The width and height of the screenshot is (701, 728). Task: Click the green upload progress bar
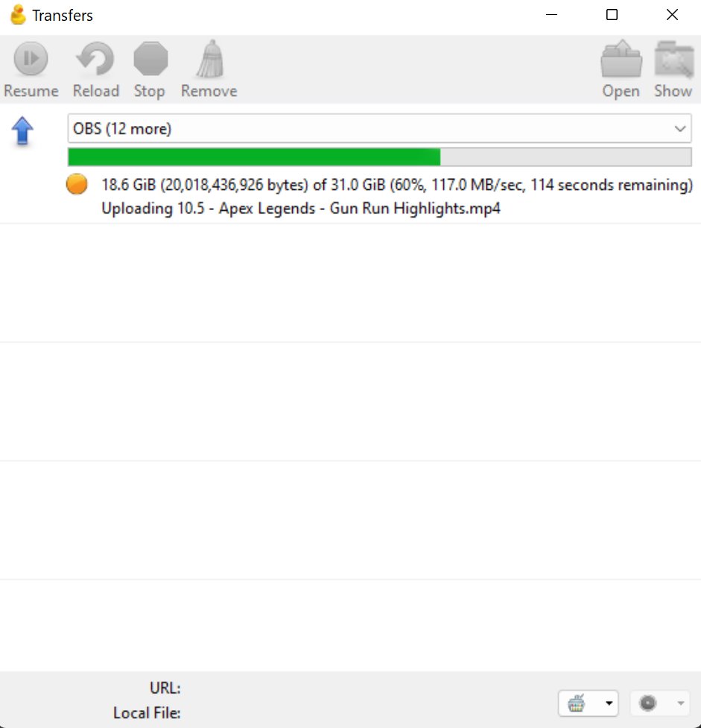tap(379, 157)
